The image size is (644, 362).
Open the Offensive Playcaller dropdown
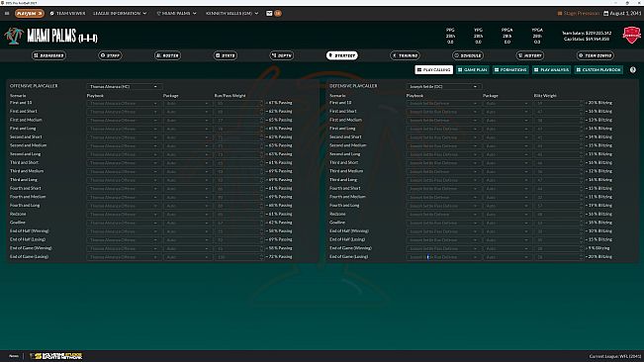pyautogui.click(x=124, y=87)
